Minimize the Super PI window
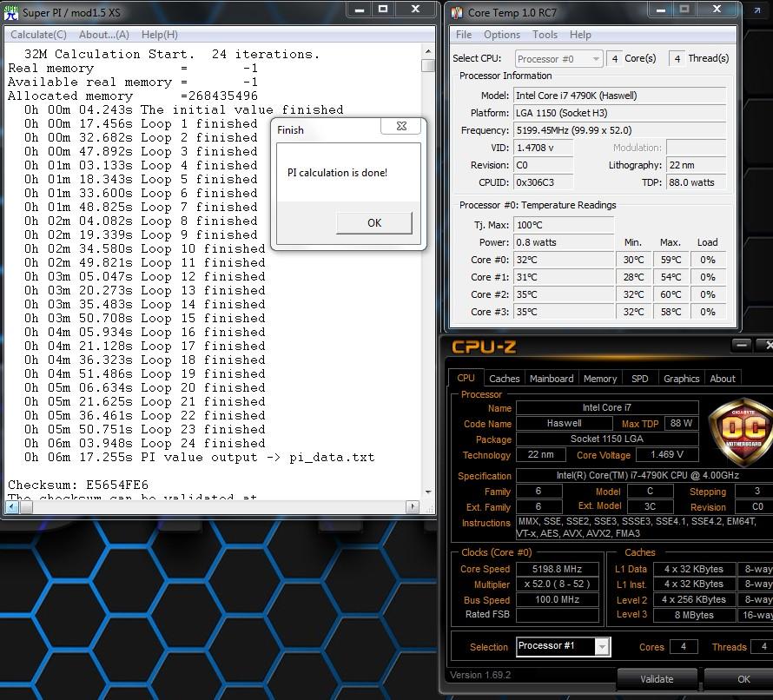This screenshot has height=700, width=773. pos(360,10)
